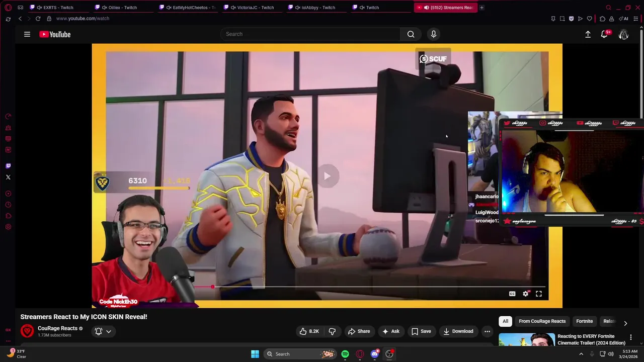Select the From CouRage Reacts chip
The width and height of the screenshot is (644, 362).
542,321
